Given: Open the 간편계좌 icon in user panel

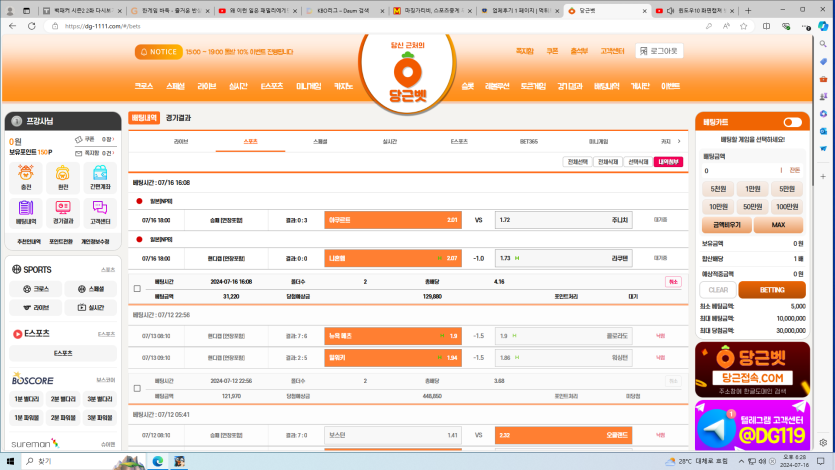Looking at the screenshot, I should [99, 178].
